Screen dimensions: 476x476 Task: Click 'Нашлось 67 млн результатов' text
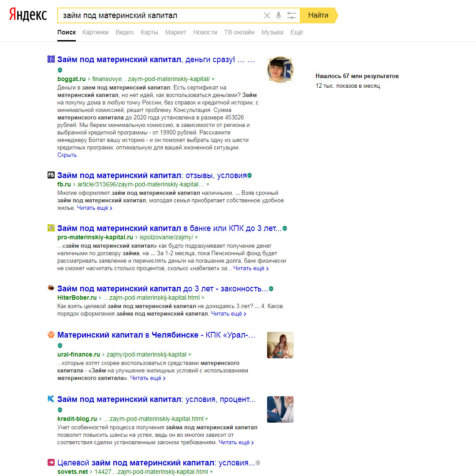coord(357,76)
